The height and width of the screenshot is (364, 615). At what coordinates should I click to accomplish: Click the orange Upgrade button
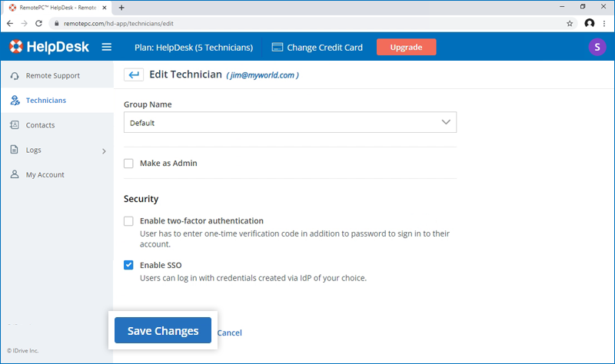click(x=406, y=48)
